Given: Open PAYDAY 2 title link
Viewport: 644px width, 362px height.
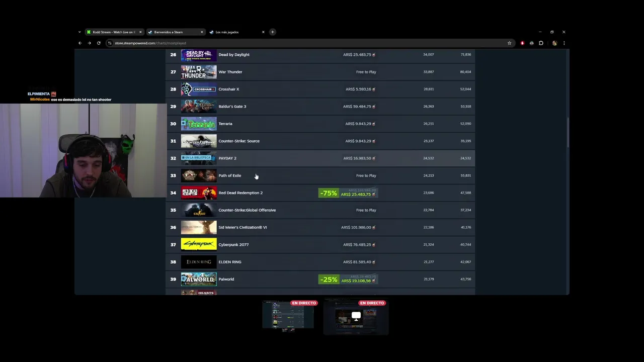Looking at the screenshot, I should (x=227, y=158).
